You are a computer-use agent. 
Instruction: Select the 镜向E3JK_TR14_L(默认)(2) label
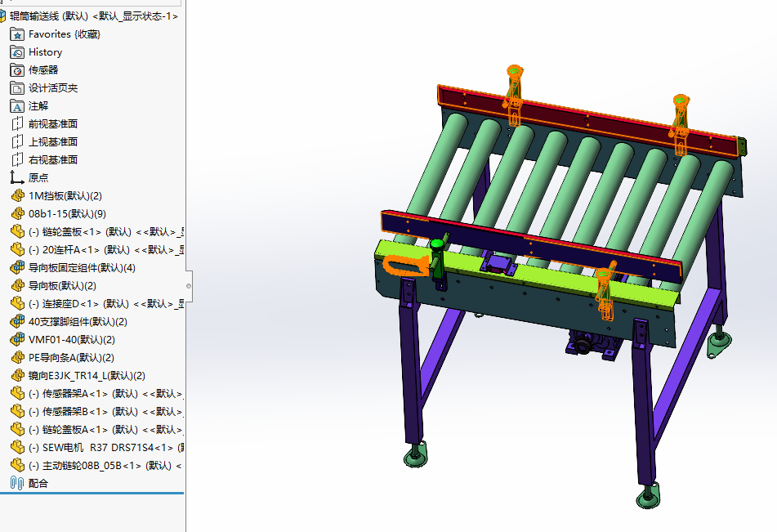[x=87, y=375]
